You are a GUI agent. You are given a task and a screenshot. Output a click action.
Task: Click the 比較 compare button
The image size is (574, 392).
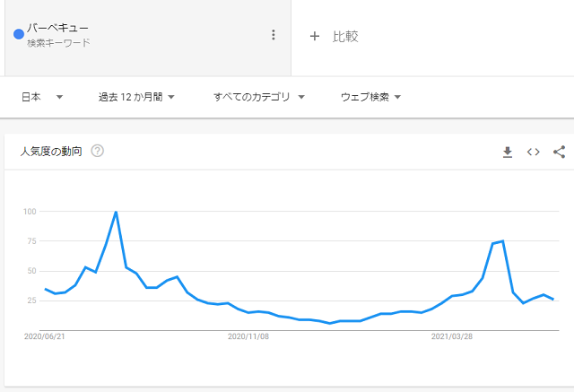(345, 36)
